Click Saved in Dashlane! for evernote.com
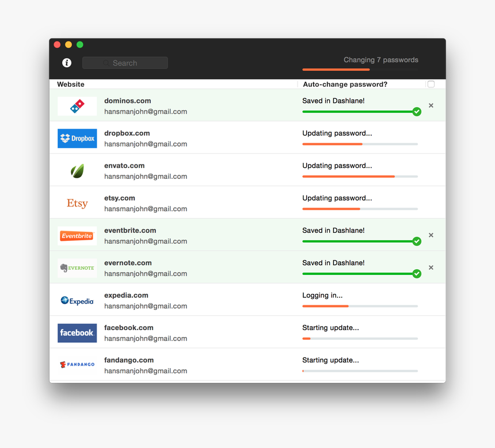This screenshot has height=448, width=495. [333, 263]
